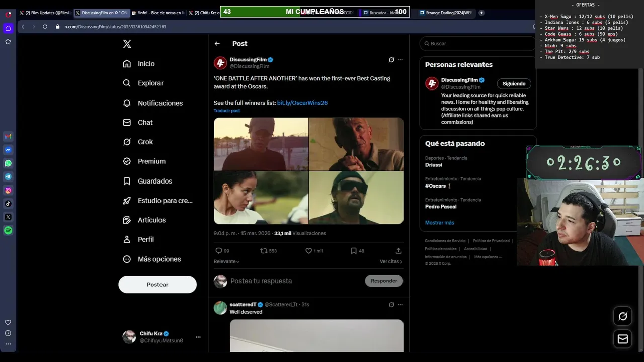Open Telegram in the Opera sidebar
Screen dimensions: 644x362
pos(8,177)
